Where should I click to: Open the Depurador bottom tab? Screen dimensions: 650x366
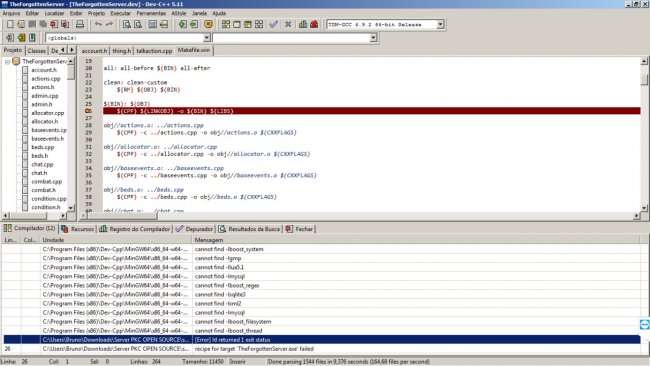[194, 229]
